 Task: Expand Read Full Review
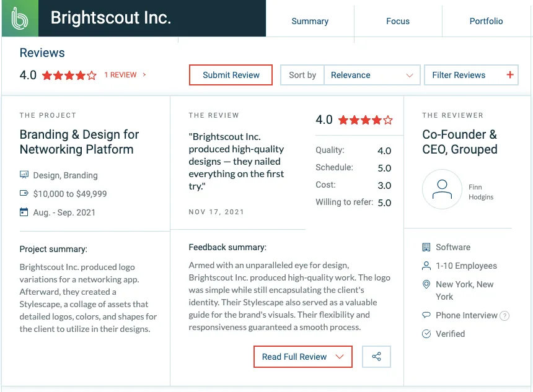coord(302,357)
